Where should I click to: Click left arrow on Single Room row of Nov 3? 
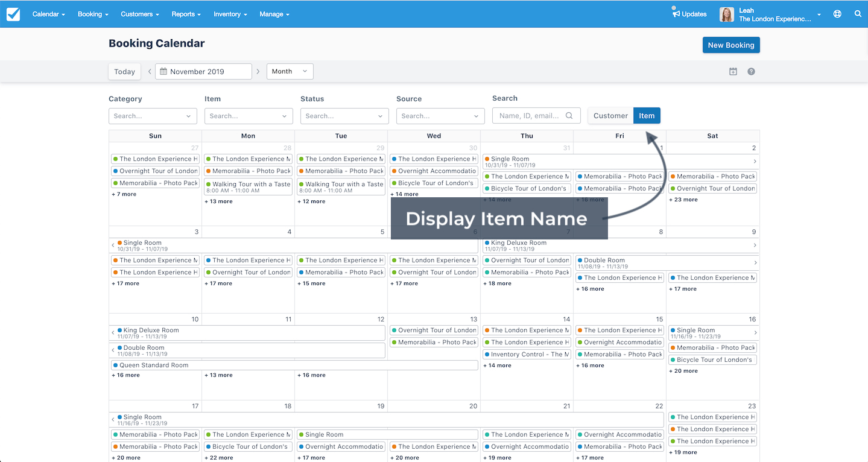click(113, 245)
